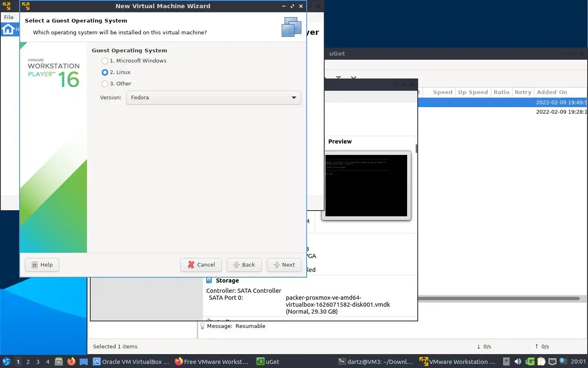Switch to workspace 2
Viewport: 588px width, 368px height.
(x=28, y=362)
